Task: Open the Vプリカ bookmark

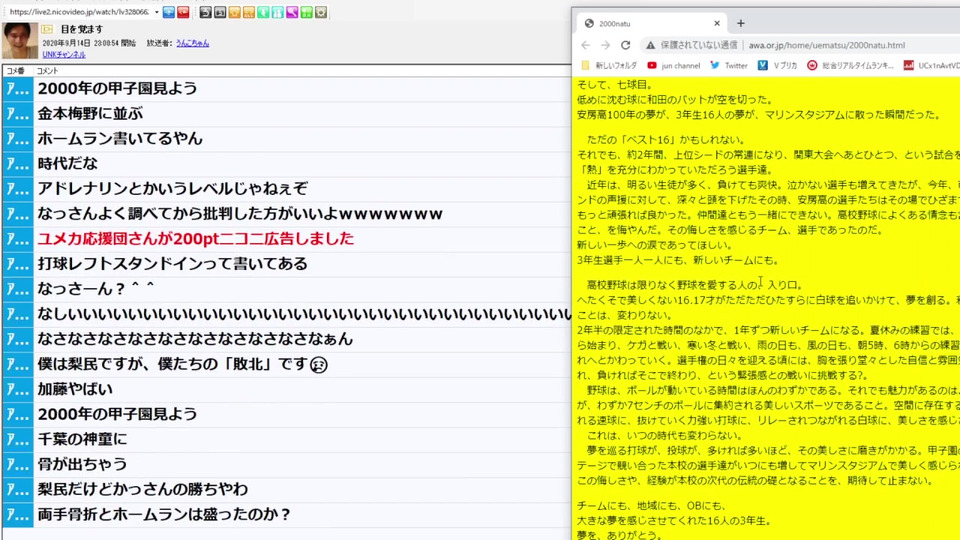Action: coord(777,66)
